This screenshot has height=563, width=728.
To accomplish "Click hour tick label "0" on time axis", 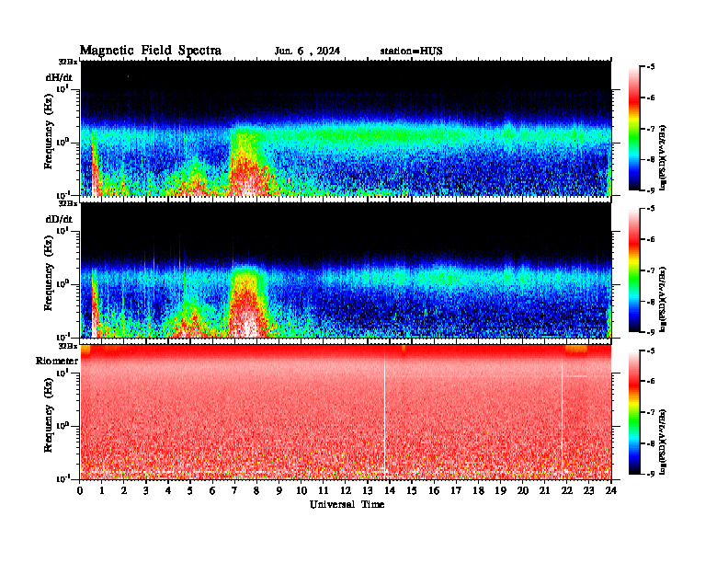I will coord(80,491).
